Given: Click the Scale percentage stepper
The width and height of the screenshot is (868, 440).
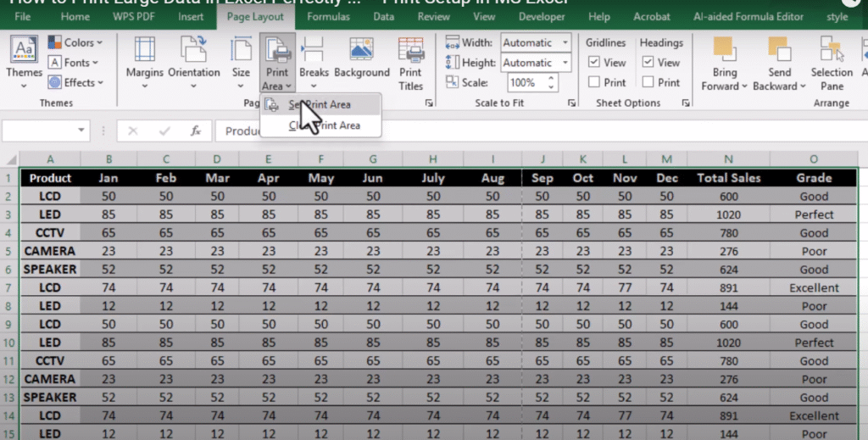Looking at the screenshot, I should tap(552, 82).
